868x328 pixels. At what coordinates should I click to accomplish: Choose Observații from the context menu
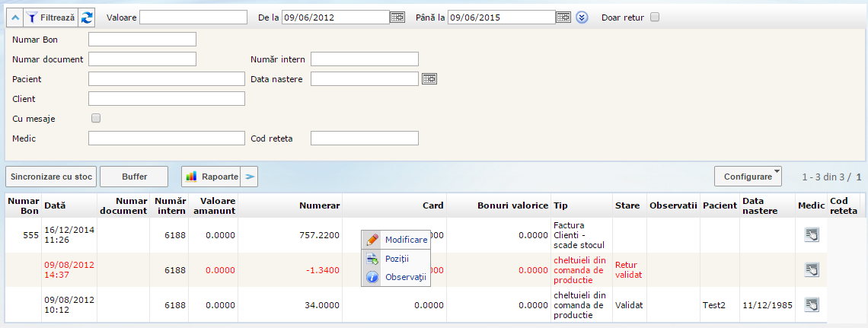[x=405, y=278]
